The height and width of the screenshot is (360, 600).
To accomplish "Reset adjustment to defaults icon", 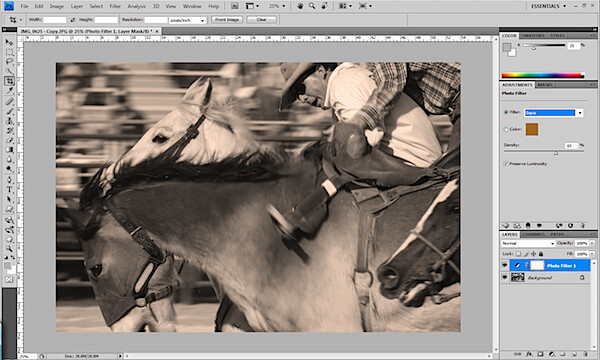I will click(x=571, y=226).
